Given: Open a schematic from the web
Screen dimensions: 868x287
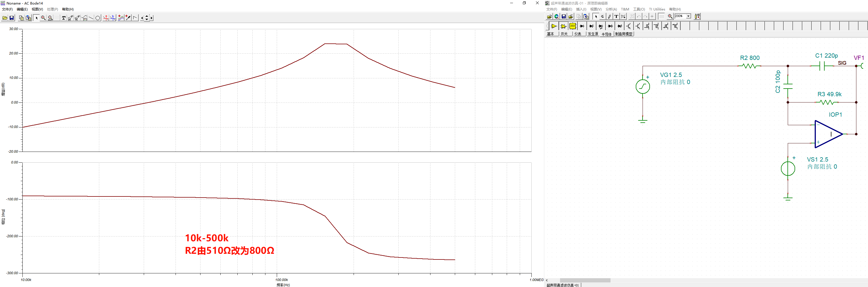Looking at the screenshot, I should coord(556,16).
